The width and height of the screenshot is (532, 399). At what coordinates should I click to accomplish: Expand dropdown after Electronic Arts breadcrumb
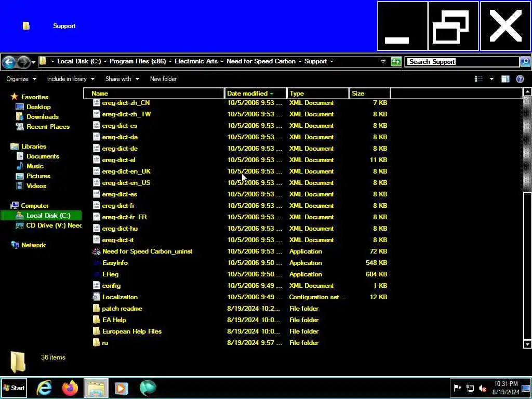[x=222, y=61]
